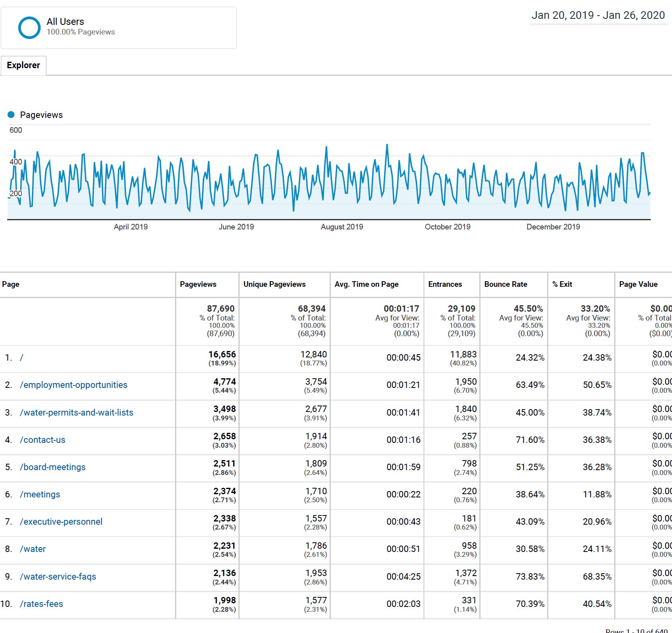Open the /water-permits-and-wait-lists page link
Screen dimensions: 672x633
pos(76,413)
